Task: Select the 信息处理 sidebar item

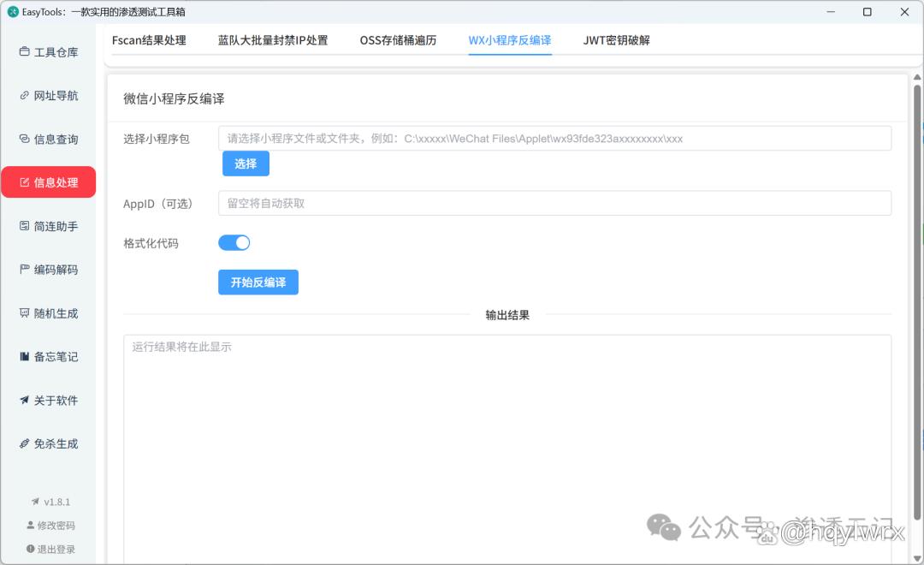Action: coord(48,182)
